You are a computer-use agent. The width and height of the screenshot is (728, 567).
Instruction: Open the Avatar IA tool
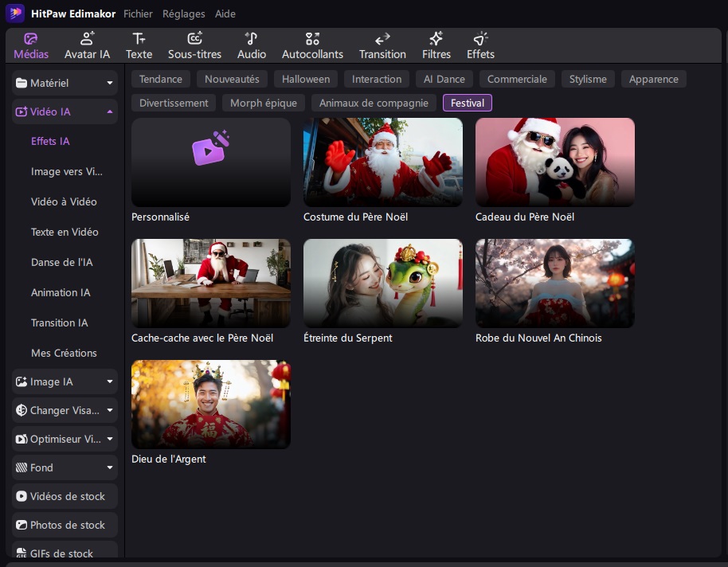tap(87, 46)
